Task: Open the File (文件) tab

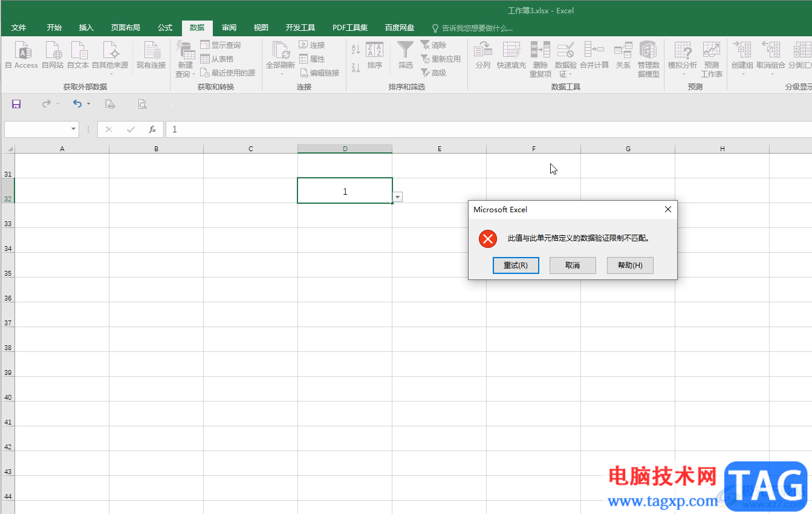Action: click(x=19, y=28)
